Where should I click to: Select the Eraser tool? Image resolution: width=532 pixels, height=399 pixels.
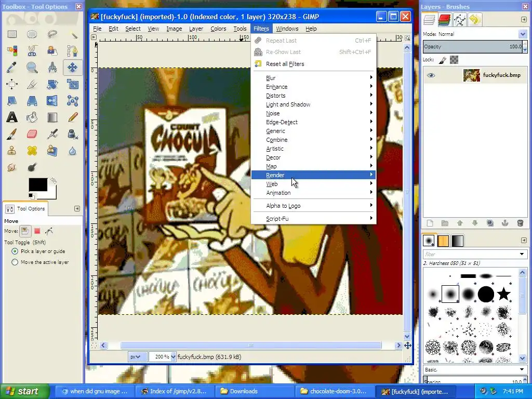(x=32, y=134)
